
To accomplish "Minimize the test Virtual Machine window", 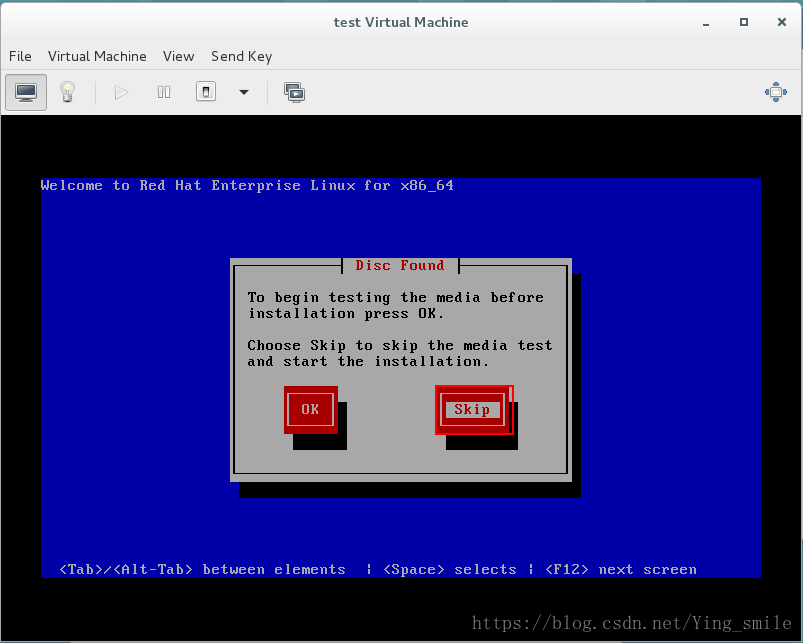I will point(706,23).
